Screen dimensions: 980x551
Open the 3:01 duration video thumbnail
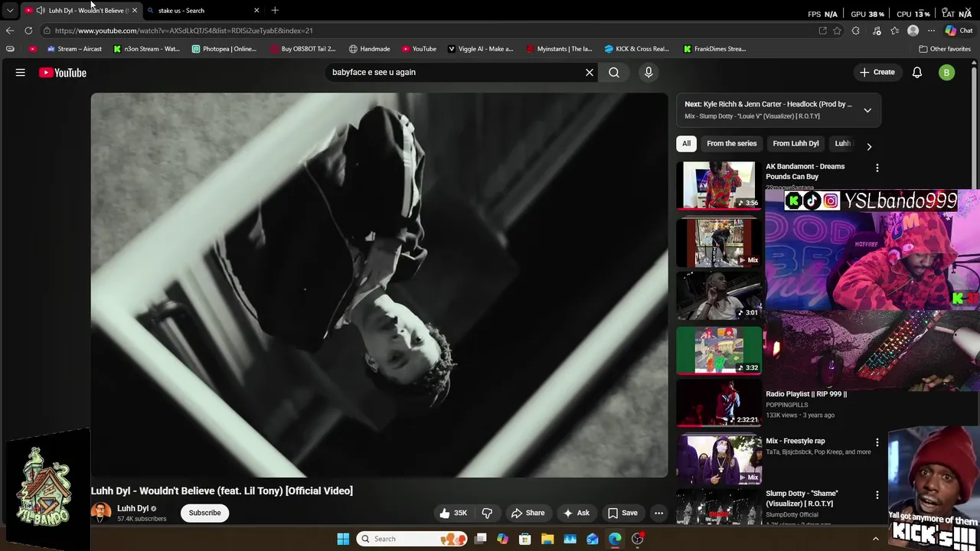719,295
